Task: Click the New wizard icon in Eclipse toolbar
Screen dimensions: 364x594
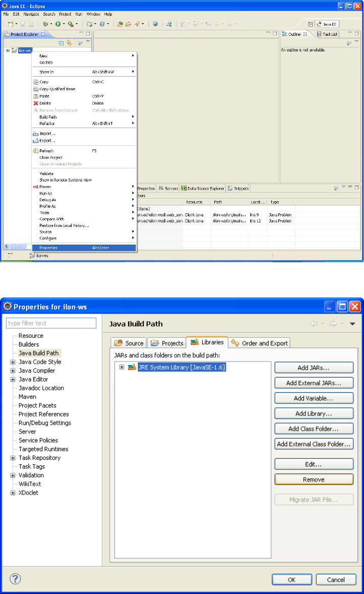Action: [10, 24]
